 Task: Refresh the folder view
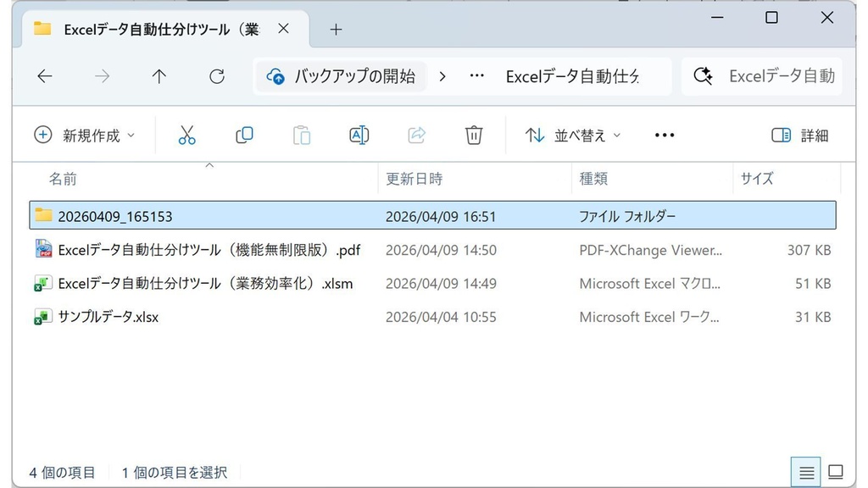216,76
